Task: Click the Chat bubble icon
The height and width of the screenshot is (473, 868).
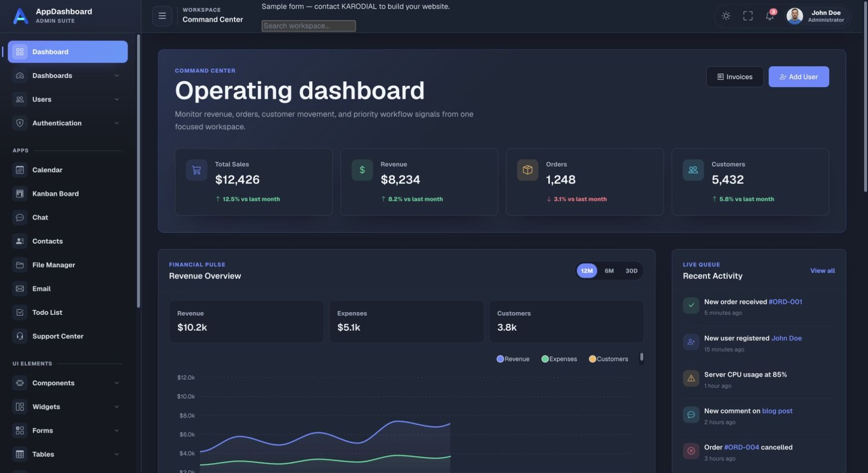Action: 20,217
